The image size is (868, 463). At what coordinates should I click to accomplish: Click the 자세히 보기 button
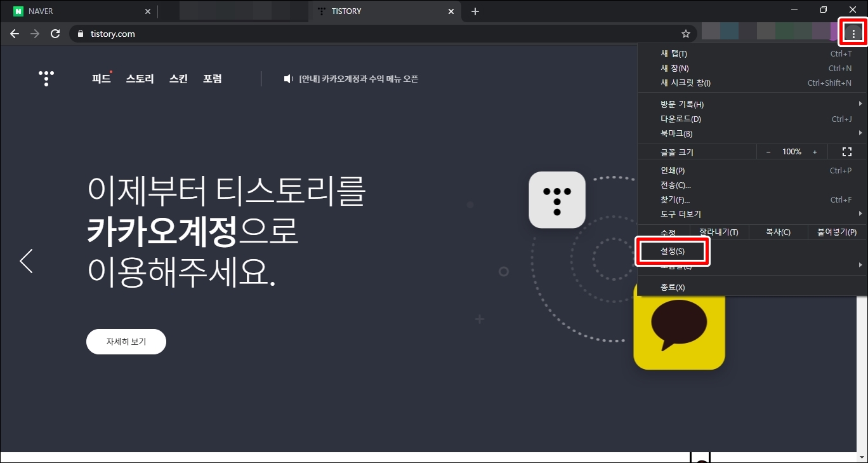point(126,342)
